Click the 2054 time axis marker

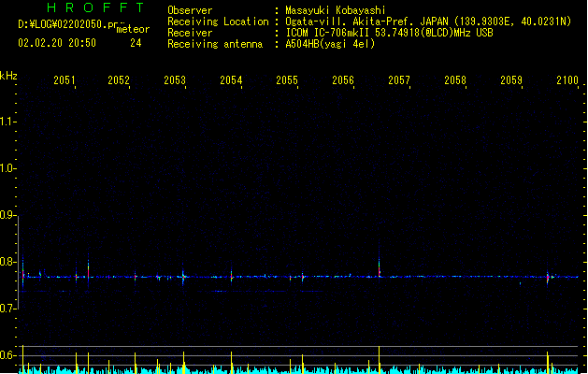tap(231, 80)
